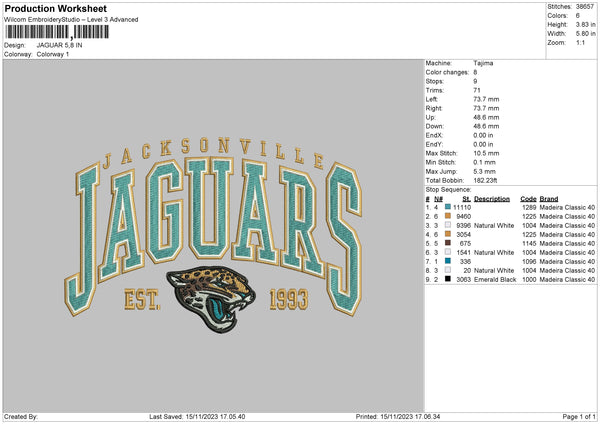Click the stitch count '9460' in row 2
The height and width of the screenshot is (424, 600).
pyautogui.click(x=464, y=216)
